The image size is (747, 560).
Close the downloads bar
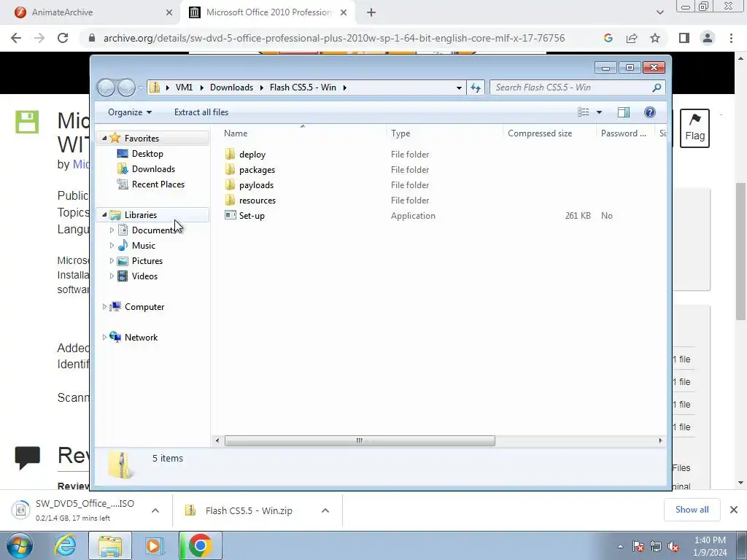click(734, 510)
